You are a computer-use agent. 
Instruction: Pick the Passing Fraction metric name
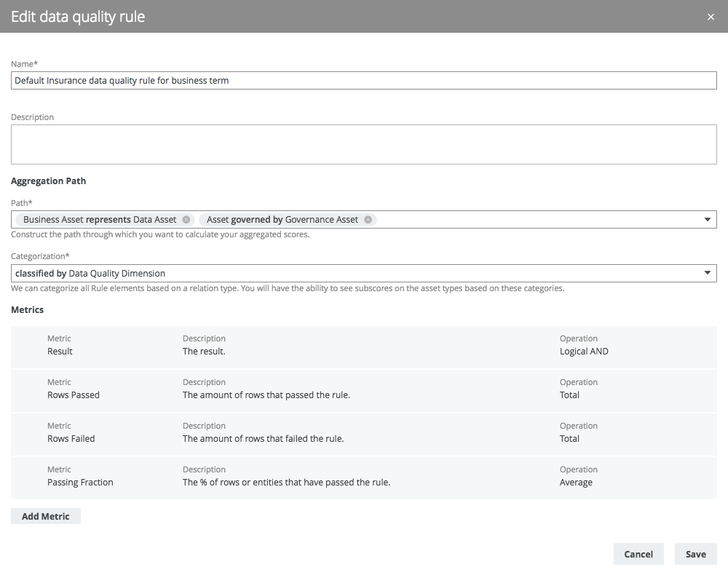coord(80,483)
